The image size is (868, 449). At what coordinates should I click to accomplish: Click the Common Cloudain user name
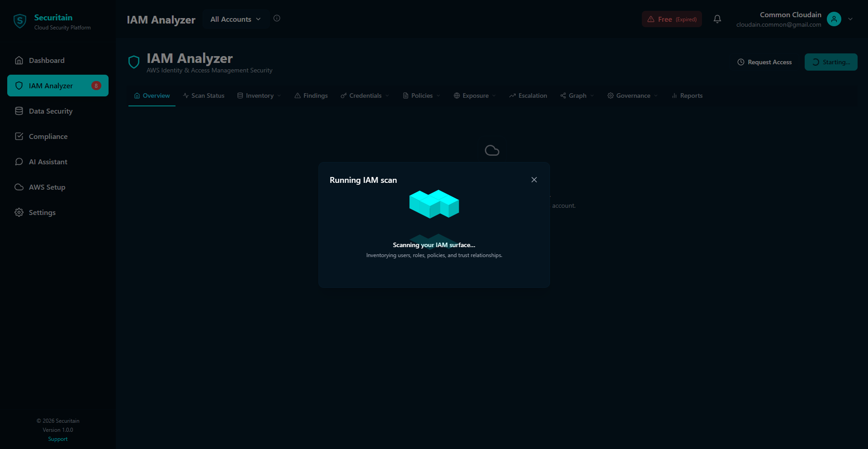[790, 14]
